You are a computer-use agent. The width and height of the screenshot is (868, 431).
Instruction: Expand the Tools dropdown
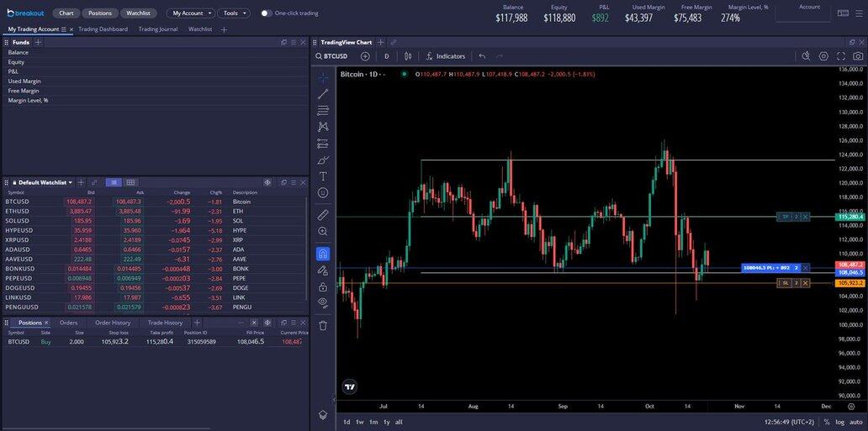pos(233,13)
